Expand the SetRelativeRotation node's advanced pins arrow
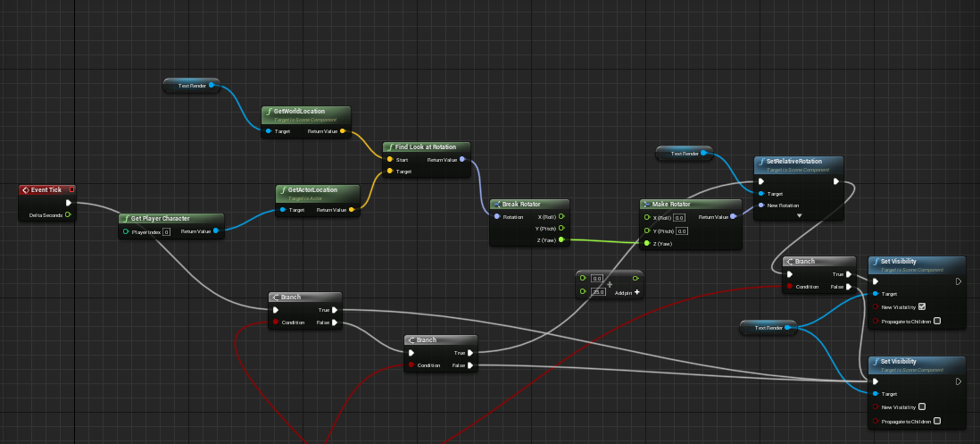 (x=799, y=215)
